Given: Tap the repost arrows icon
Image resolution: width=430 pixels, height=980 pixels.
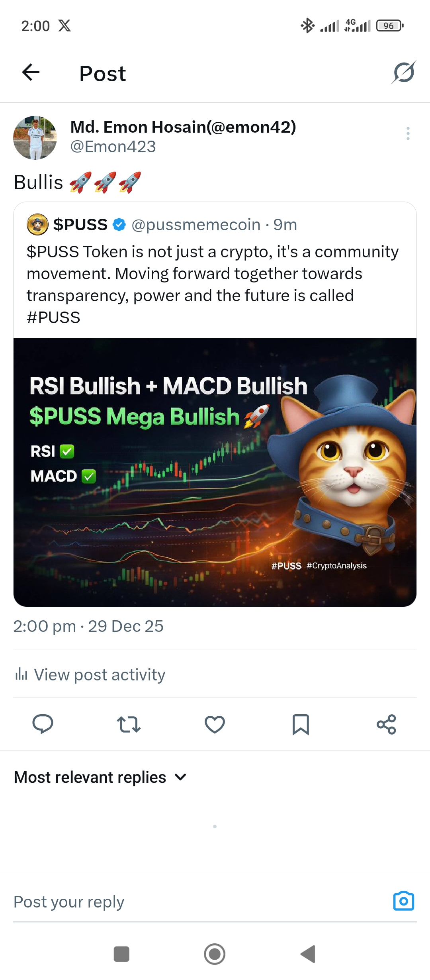Looking at the screenshot, I should click(x=129, y=724).
